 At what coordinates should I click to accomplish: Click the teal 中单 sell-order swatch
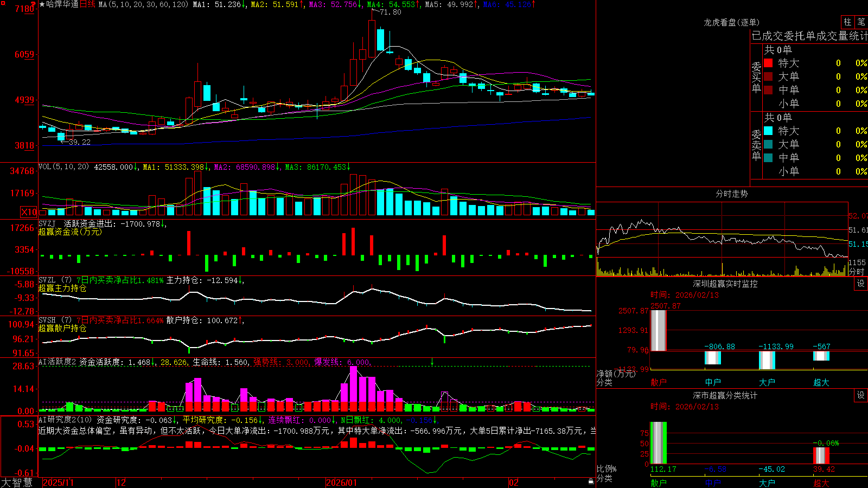[x=768, y=158]
